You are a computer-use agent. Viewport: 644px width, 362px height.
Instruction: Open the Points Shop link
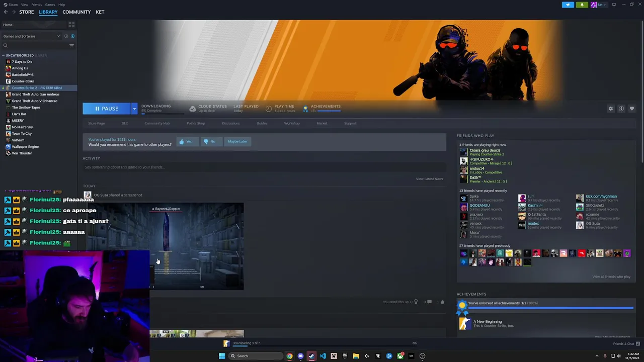[196, 123]
